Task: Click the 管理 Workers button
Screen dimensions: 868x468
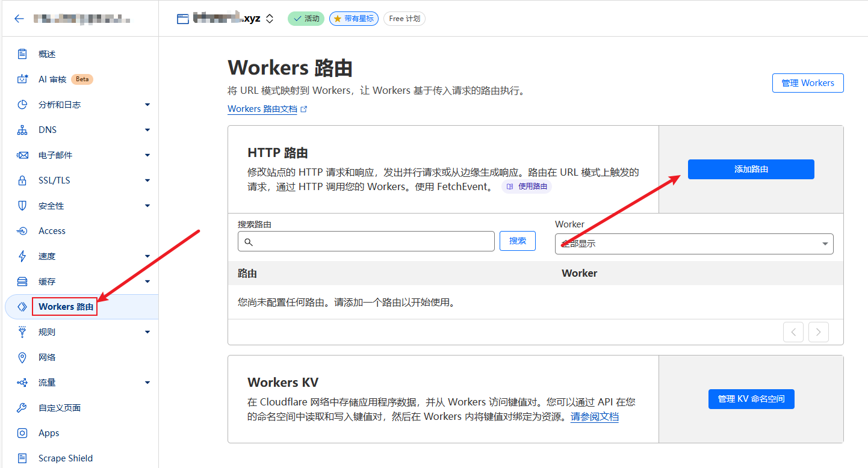Action: [807, 83]
